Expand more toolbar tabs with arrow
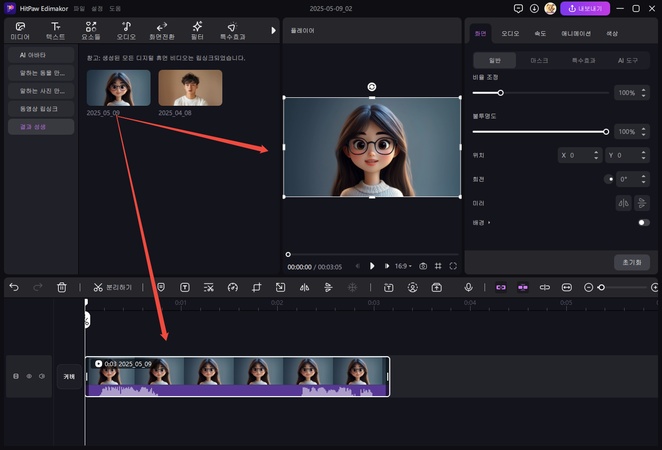Screen dimensions: 662x450 click(x=273, y=30)
